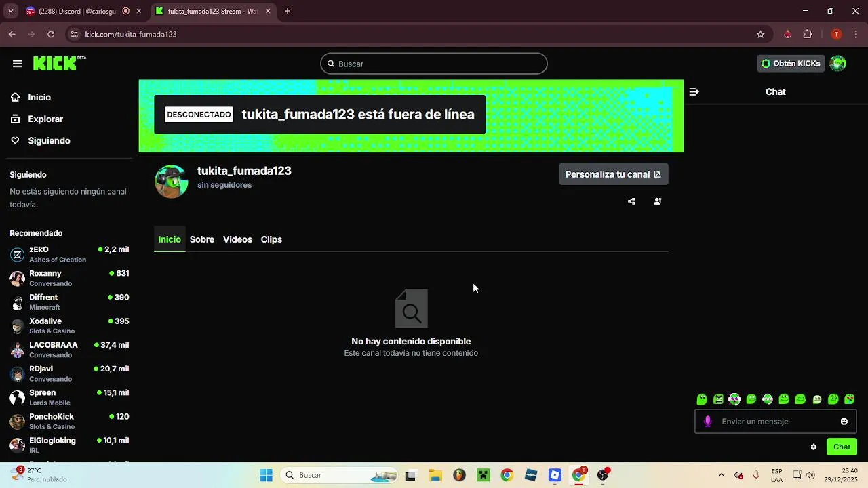Open the emoji picker smiley icon

pyautogui.click(x=844, y=422)
